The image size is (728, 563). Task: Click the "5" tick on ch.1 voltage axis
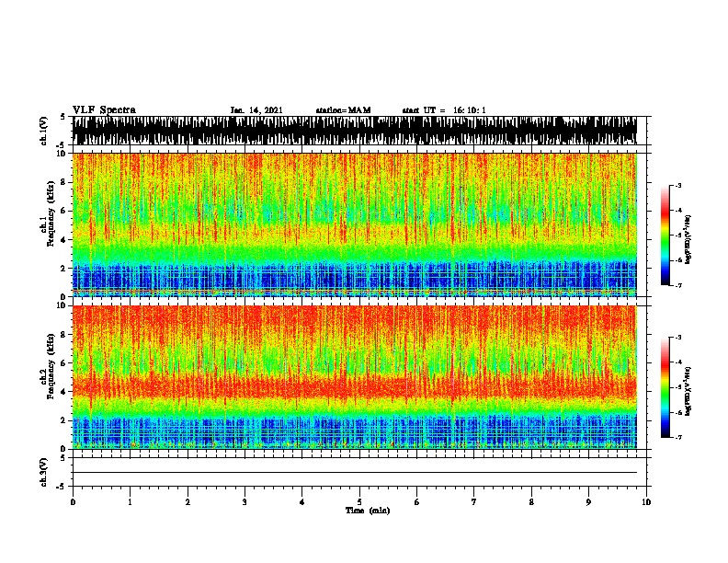click(x=63, y=117)
